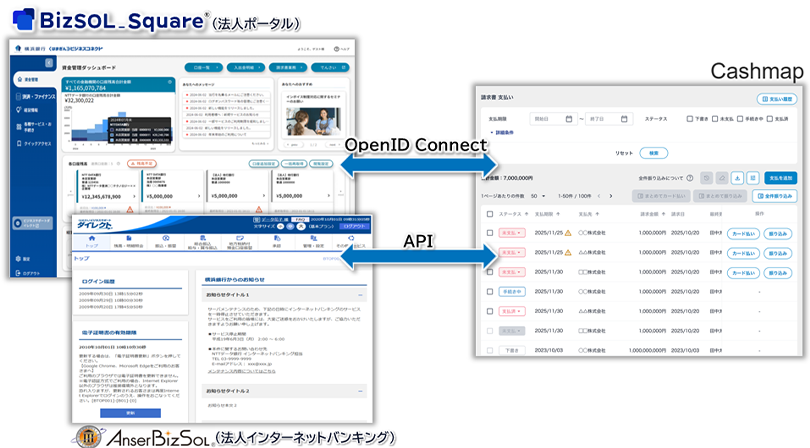Image resolution: width=810 pixels, height=448 pixels.
Task: Click the start date calendar icon
Action: pyautogui.click(x=568, y=118)
